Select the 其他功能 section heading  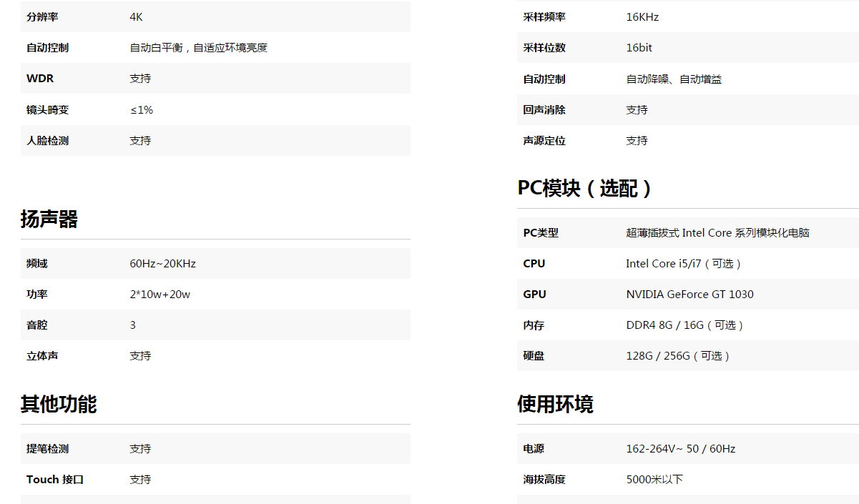[x=58, y=405]
